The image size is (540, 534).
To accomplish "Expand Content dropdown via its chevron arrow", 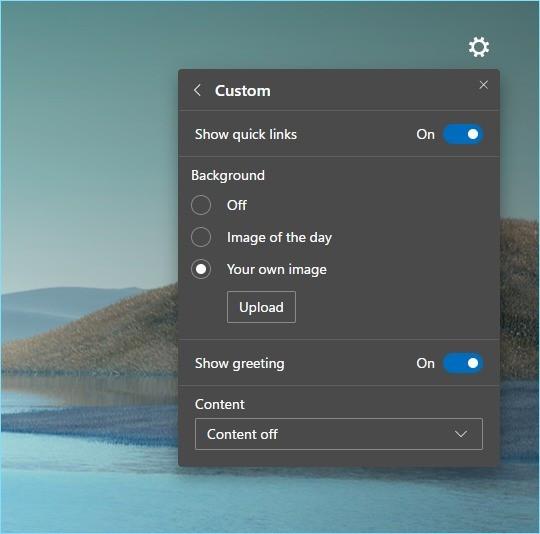I will [x=461, y=434].
